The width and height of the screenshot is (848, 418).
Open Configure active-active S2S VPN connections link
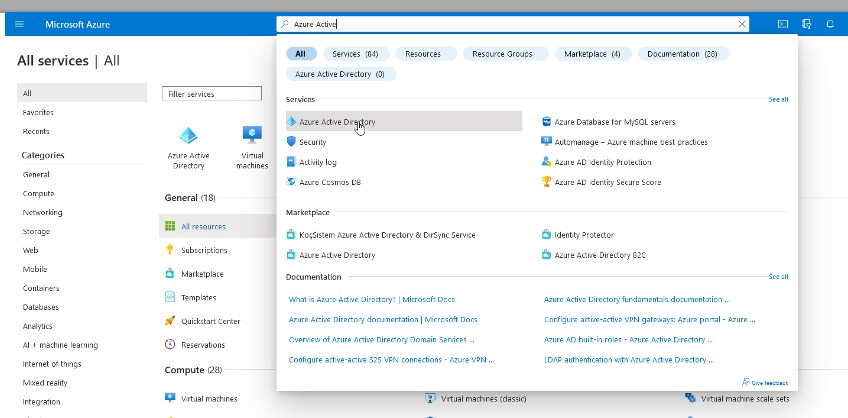click(391, 360)
